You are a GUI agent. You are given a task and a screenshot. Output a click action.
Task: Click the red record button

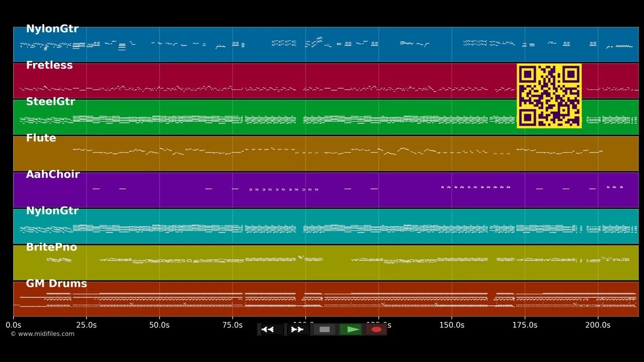(376, 330)
